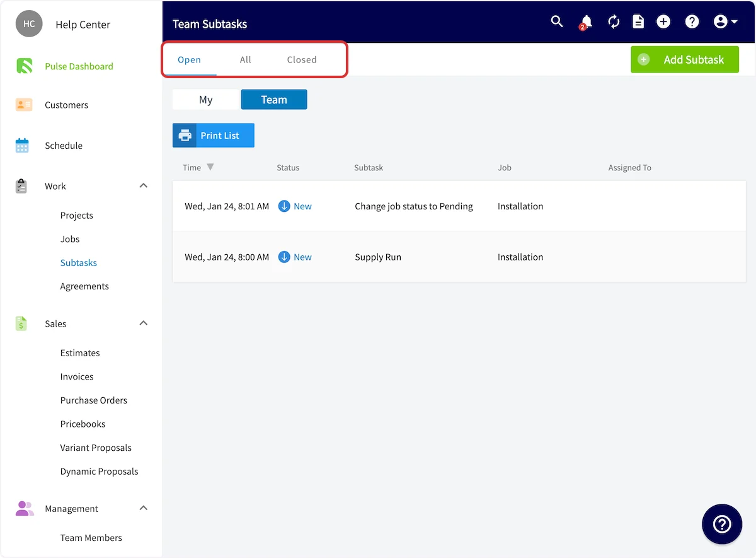
Task: Go to Pulse Dashboard
Action: pos(79,66)
